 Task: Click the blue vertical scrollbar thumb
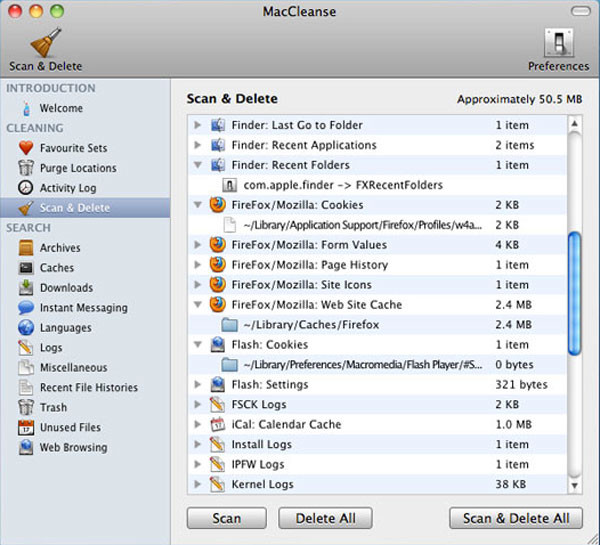tap(574, 294)
